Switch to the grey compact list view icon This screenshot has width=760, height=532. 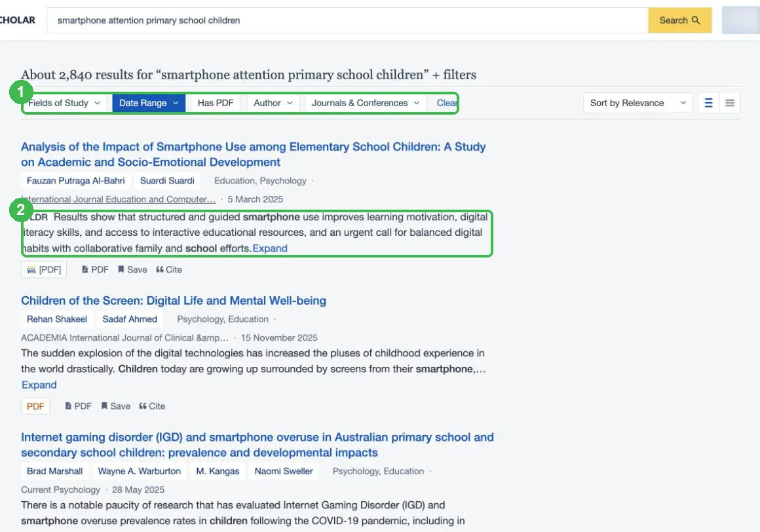(730, 103)
